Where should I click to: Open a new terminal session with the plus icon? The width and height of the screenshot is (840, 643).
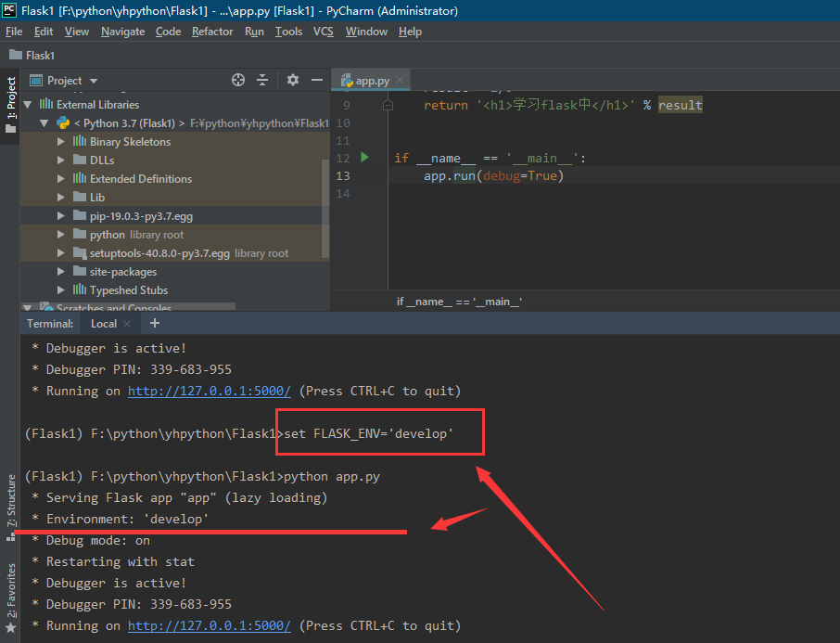(x=155, y=323)
